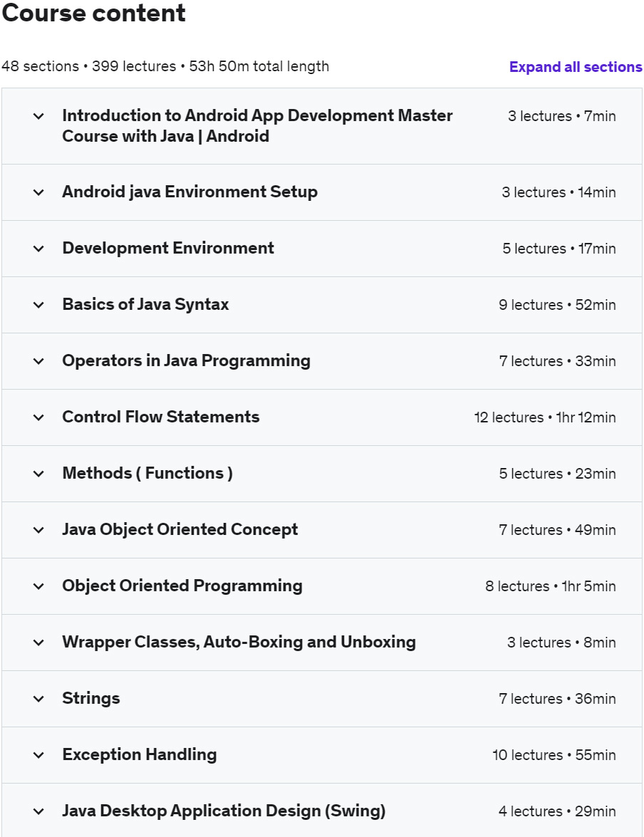Click '9 lectures • 52min' row info
644x837 pixels.
tap(557, 305)
